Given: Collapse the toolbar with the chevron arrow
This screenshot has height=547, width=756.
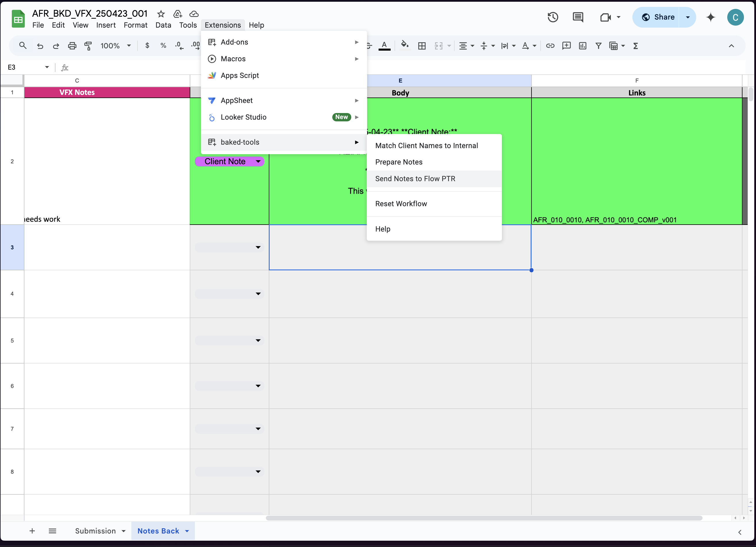Looking at the screenshot, I should [731, 46].
